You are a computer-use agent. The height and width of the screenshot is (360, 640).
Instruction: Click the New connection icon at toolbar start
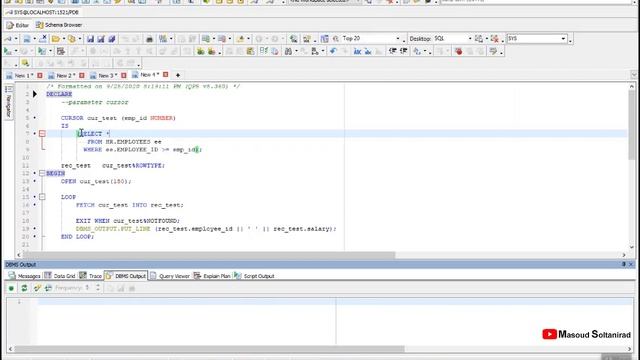coord(8,39)
